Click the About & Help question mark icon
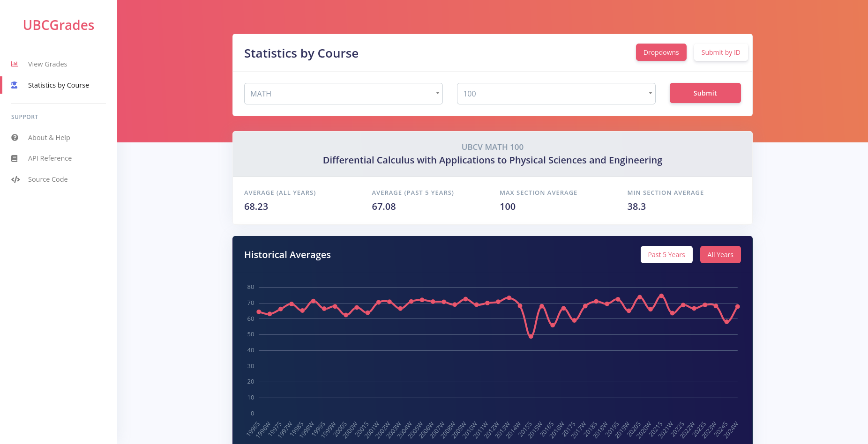Image resolution: width=868 pixels, height=444 pixels. tap(15, 138)
